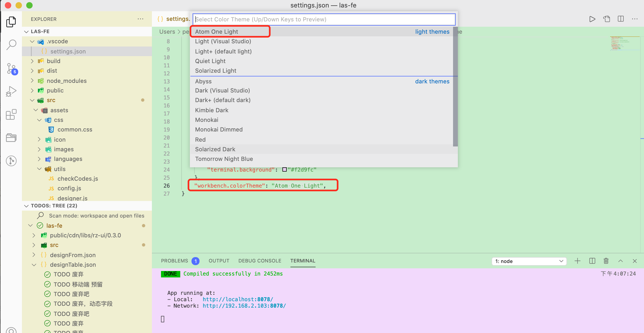This screenshot has height=333, width=644.
Task: Focus the Select Color Theme input field
Action: tap(324, 19)
